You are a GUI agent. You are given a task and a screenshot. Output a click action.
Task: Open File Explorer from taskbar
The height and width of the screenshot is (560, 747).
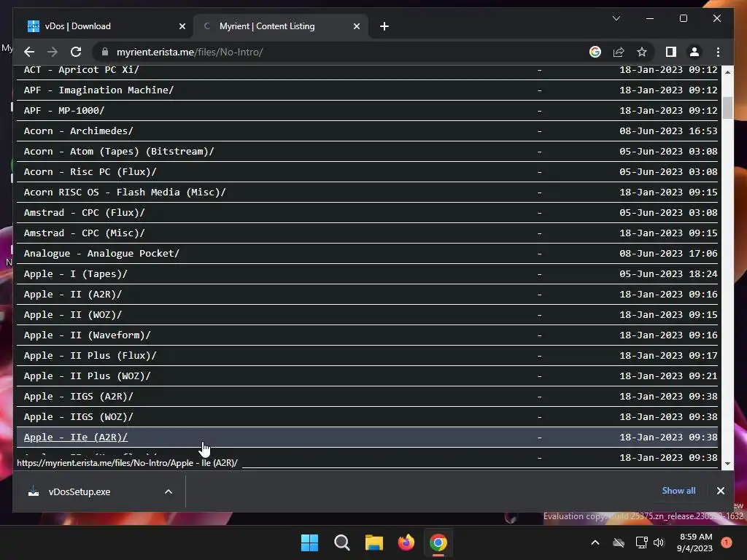(374, 542)
